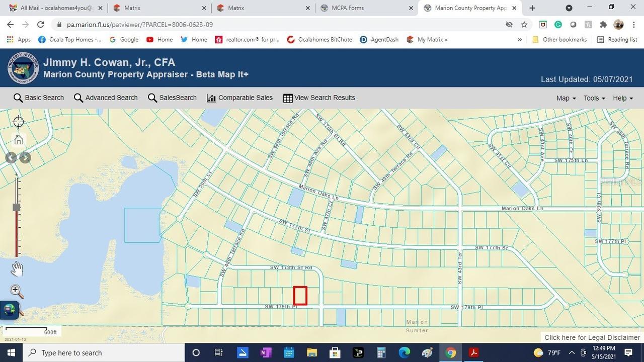Open Basic Search
This screenshot has height=362, width=644.
click(x=39, y=98)
